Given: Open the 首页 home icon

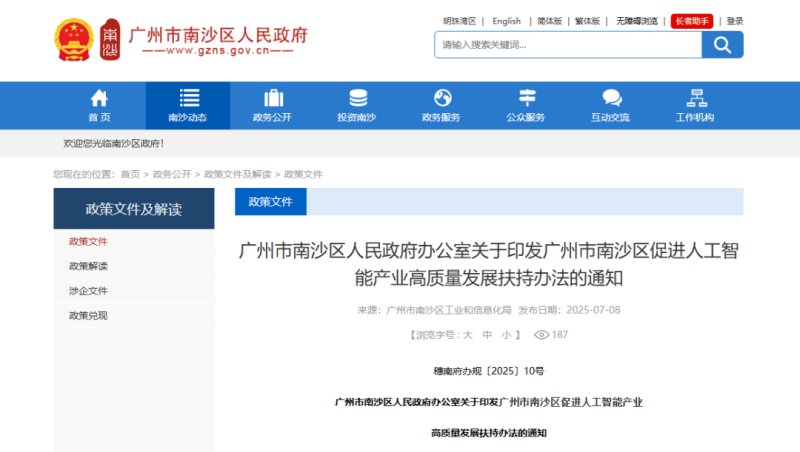Looking at the screenshot, I should point(99,98).
